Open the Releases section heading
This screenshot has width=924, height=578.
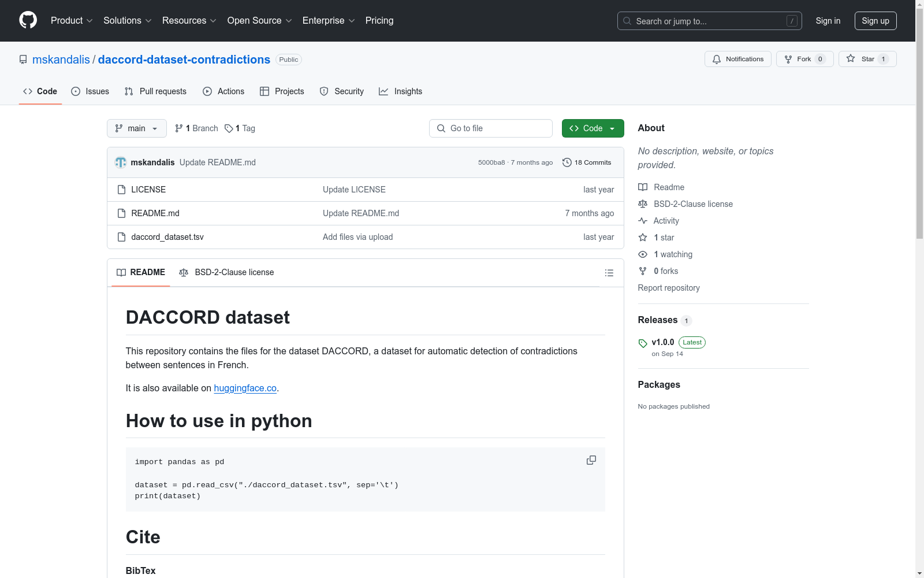tap(658, 320)
